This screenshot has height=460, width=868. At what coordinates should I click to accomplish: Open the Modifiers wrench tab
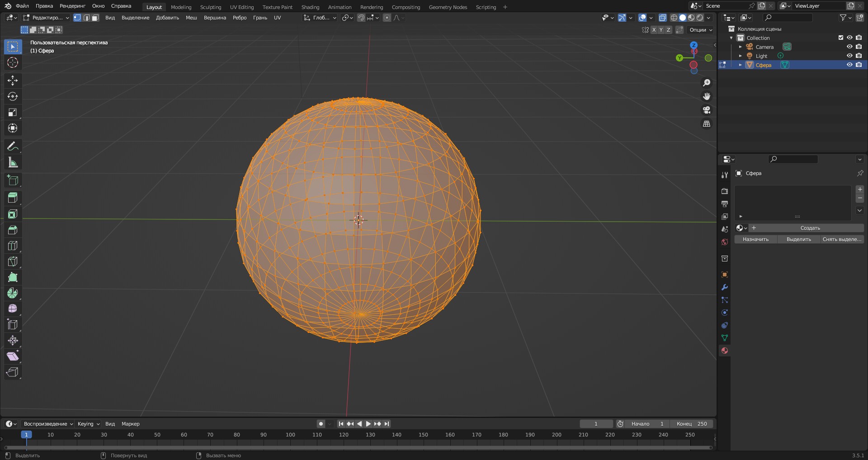(x=725, y=287)
